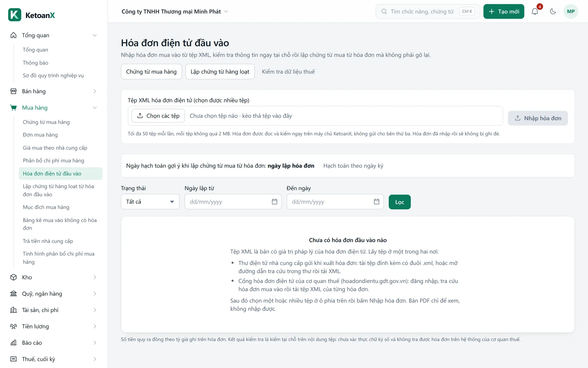Image resolution: width=588 pixels, height=368 pixels.
Task: Click the Lọc filter button
Action: click(x=400, y=202)
